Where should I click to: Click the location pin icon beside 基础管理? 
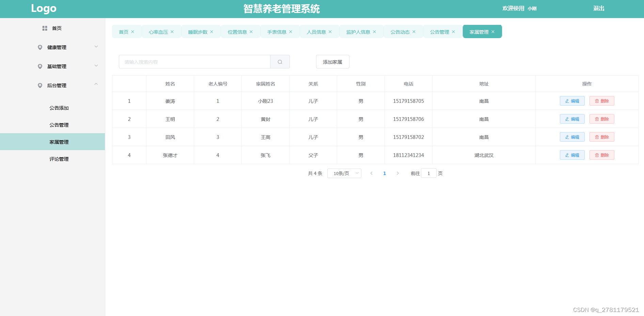(x=40, y=66)
